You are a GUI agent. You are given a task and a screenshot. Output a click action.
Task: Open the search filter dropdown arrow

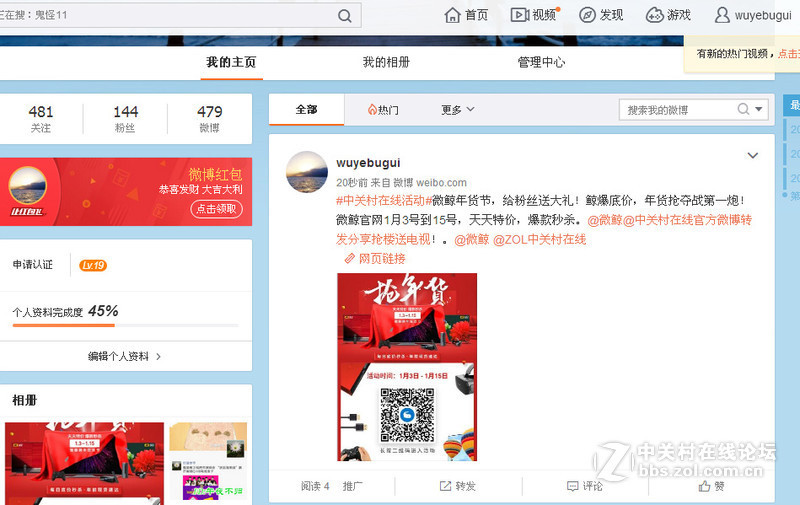click(759, 109)
